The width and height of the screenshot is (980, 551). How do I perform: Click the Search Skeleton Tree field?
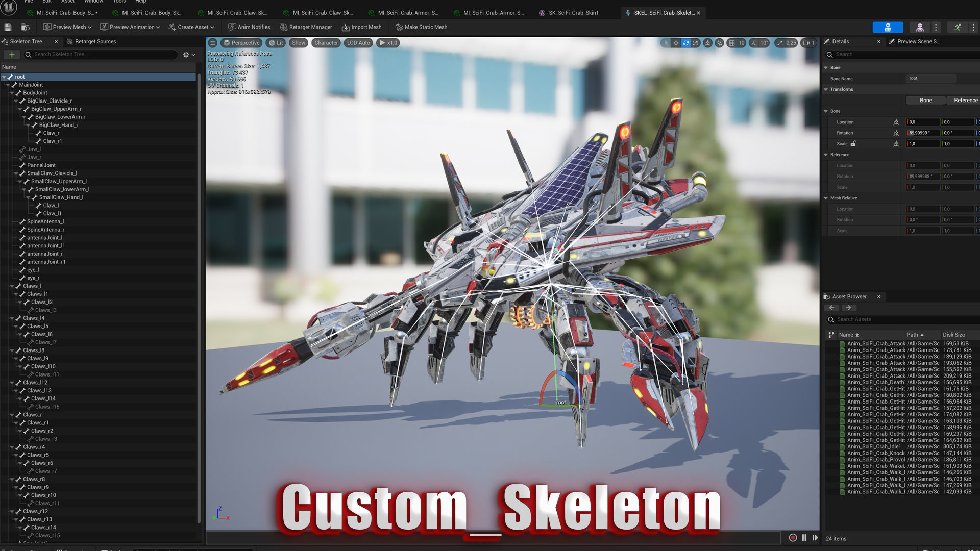point(101,54)
